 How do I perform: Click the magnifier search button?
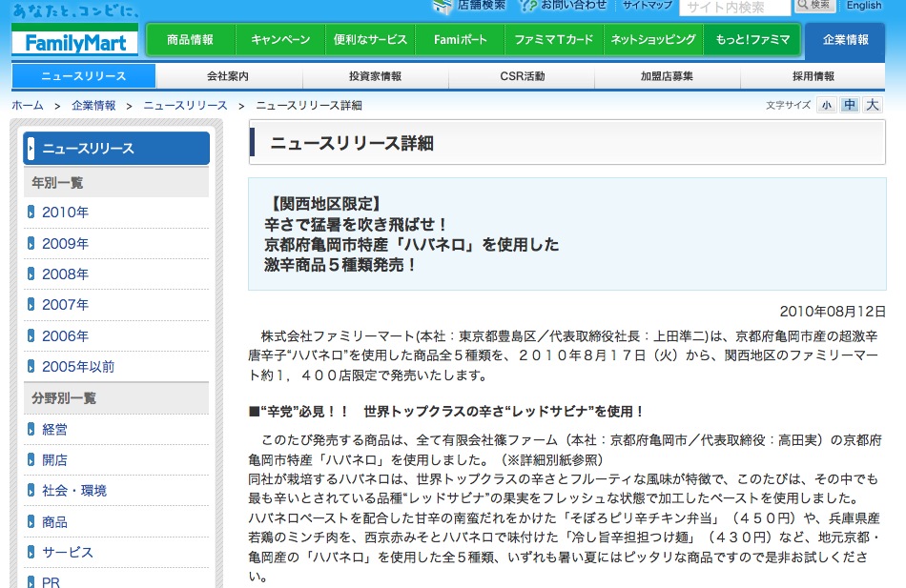tap(814, 5)
